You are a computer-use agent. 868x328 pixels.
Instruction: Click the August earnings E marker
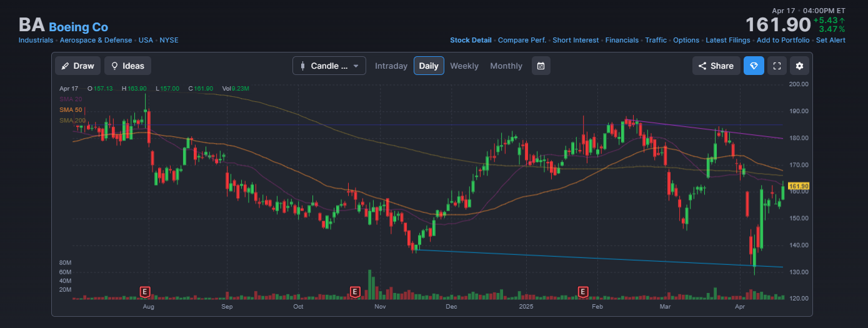(x=145, y=291)
